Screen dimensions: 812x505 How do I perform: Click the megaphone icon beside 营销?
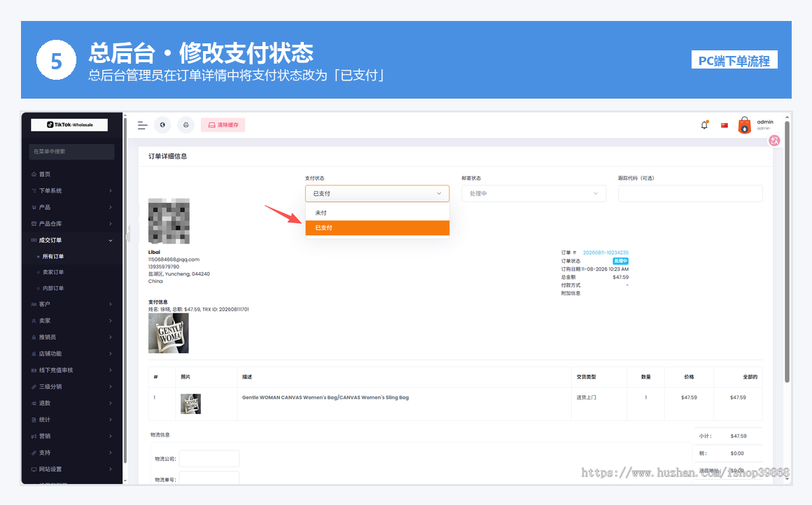click(x=34, y=436)
